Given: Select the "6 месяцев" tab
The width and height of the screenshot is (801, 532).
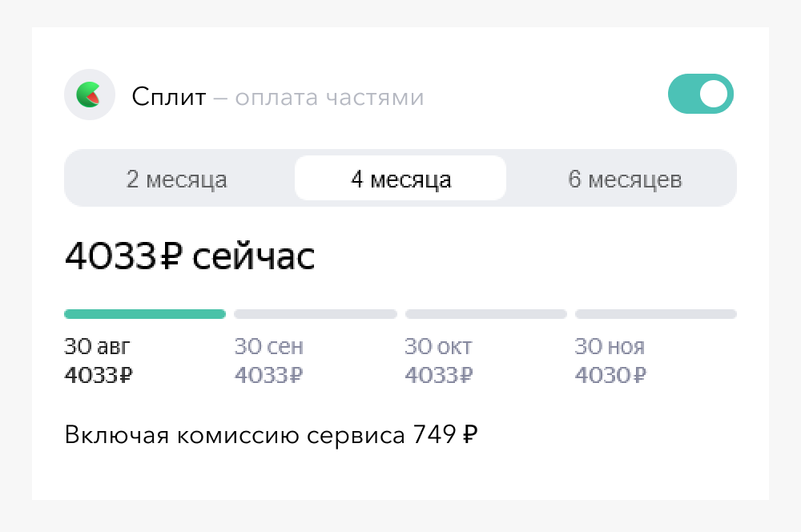Looking at the screenshot, I should coord(625,179).
